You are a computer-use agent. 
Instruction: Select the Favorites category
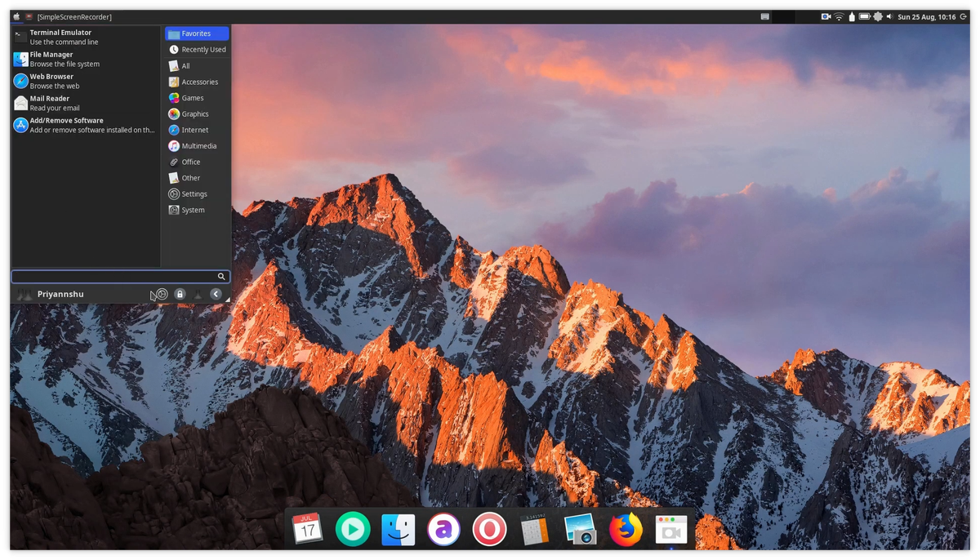point(197,33)
